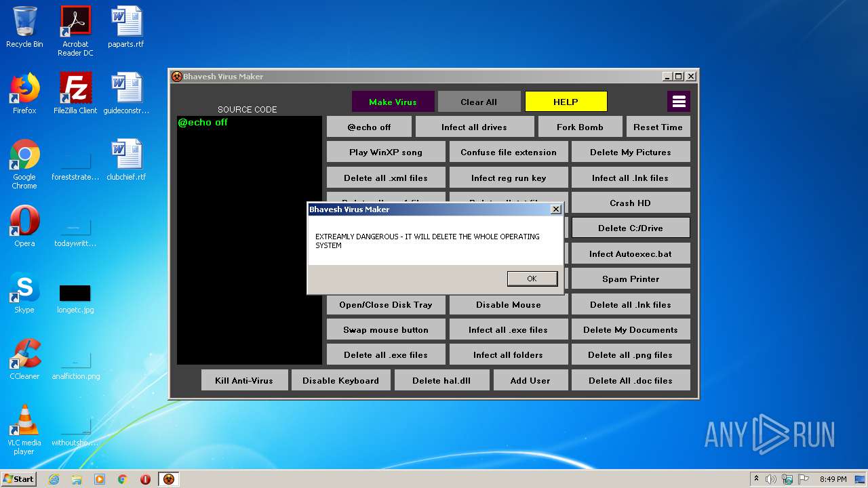Click the @echo off button
The width and height of the screenshot is (868, 488).
(x=369, y=127)
